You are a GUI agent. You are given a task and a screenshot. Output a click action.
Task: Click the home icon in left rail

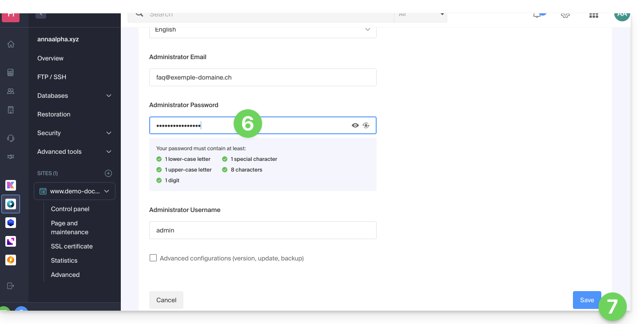point(11,44)
